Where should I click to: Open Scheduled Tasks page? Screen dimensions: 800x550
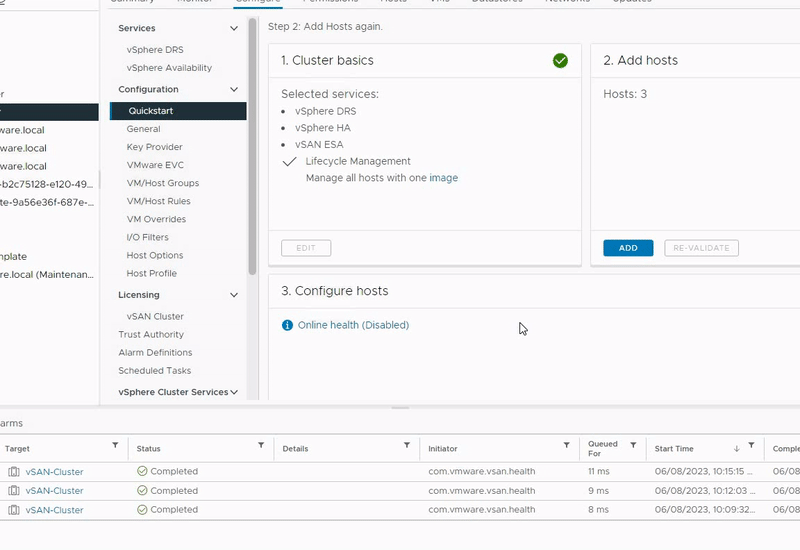(x=155, y=371)
